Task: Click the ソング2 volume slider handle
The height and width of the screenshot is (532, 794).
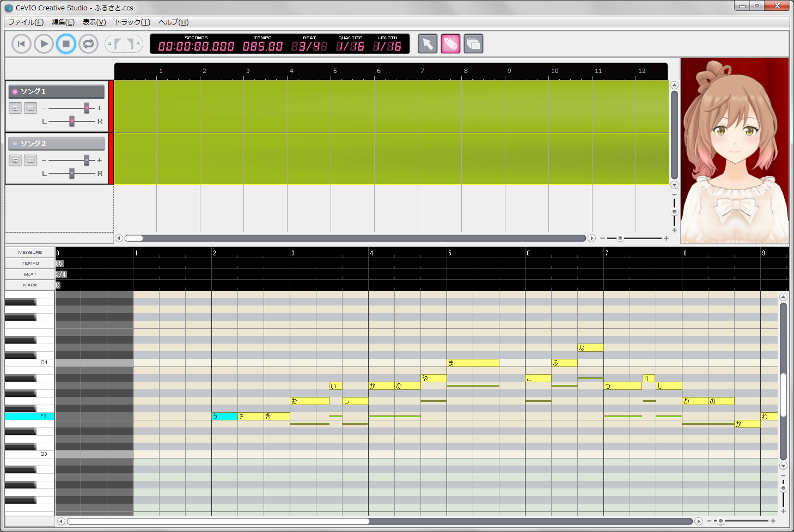Action: (86, 160)
